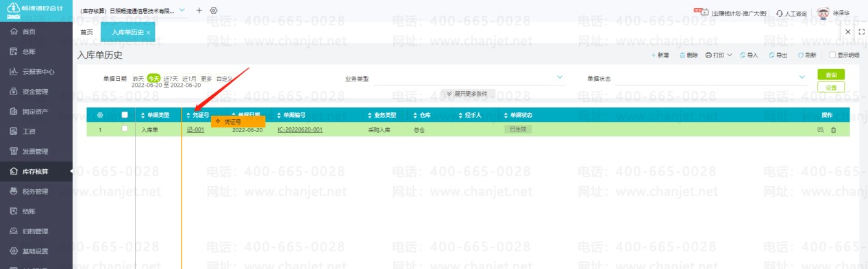
Task: Sort by 单据状态 column header
Action: coord(518,115)
